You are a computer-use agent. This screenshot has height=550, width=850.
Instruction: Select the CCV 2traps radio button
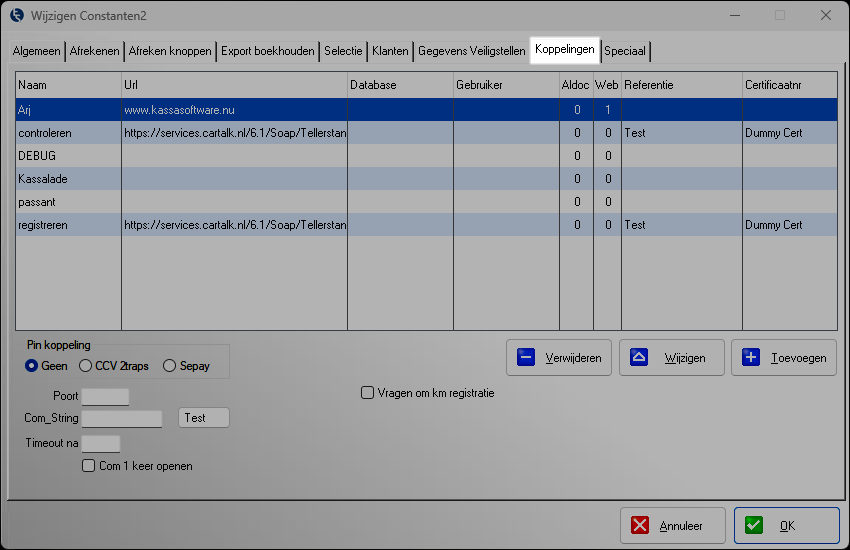pyautogui.click(x=86, y=366)
